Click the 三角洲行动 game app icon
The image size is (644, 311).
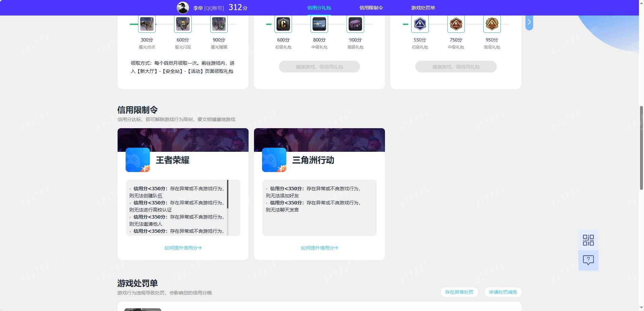click(274, 160)
